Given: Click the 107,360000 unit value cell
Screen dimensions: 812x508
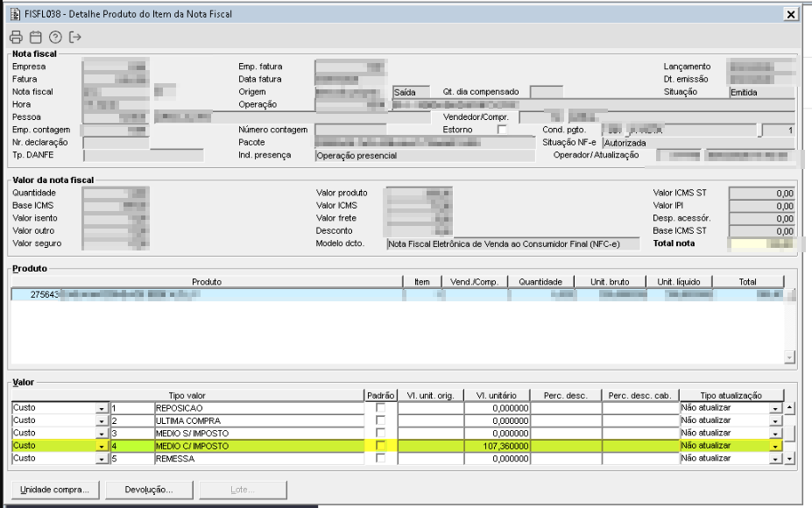Looking at the screenshot, I should pos(498,446).
